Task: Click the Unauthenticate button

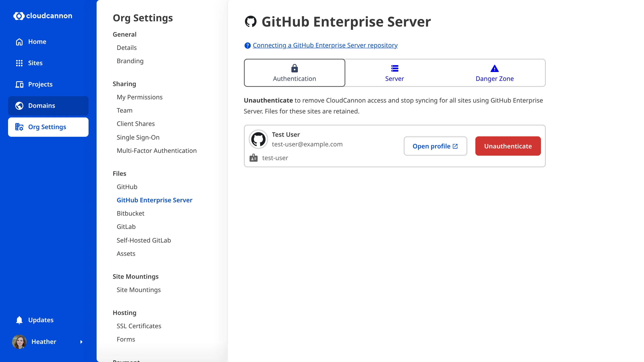Action: pos(508,146)
